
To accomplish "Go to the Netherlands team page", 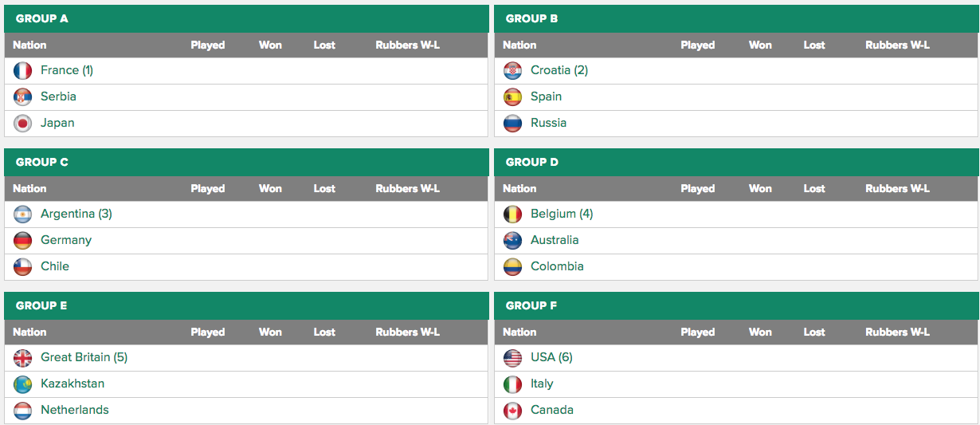I will click(x=75, y=410).
